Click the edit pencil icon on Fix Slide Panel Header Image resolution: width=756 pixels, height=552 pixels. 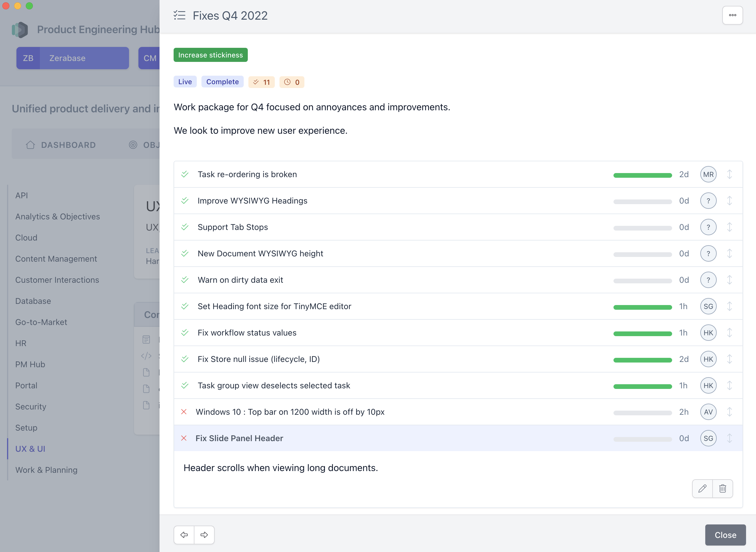click(703, 487)
